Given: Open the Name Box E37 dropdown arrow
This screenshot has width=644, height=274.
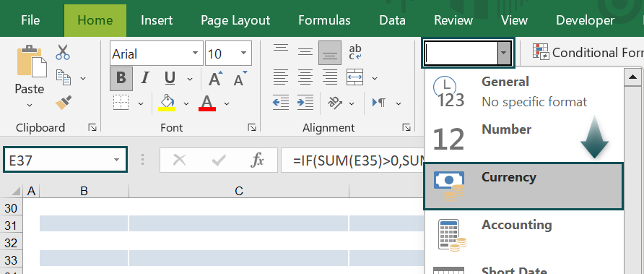Looking at the screenshot, I should pos(116,160).
